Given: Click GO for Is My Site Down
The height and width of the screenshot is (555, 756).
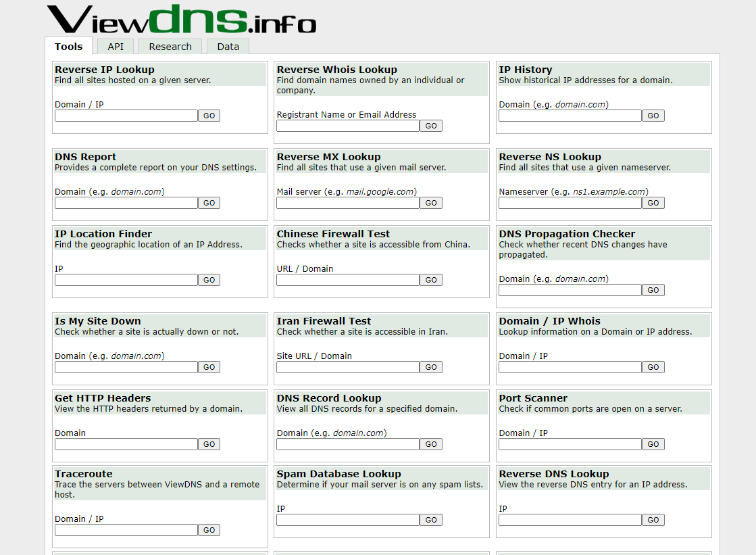Looking at the screenshot, I should [209, 368].
